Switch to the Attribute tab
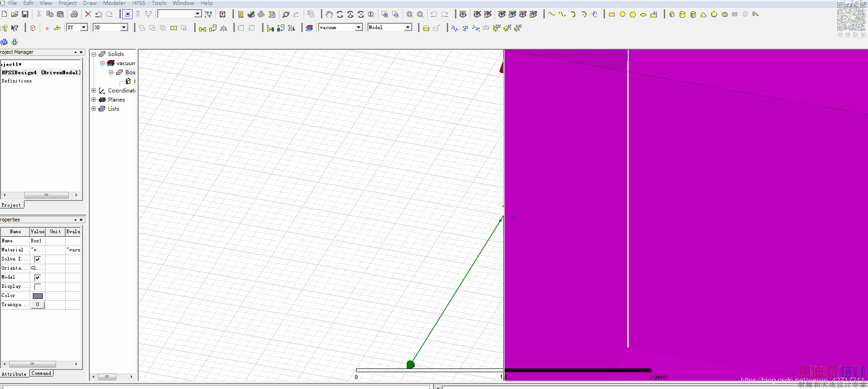 [x=14, y=374]
